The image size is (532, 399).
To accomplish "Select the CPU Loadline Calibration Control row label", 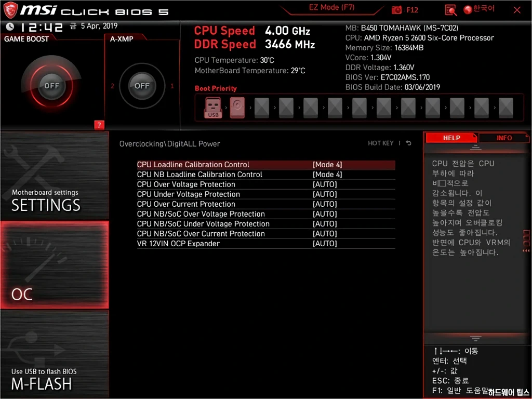I will click(x=193, y=165).
